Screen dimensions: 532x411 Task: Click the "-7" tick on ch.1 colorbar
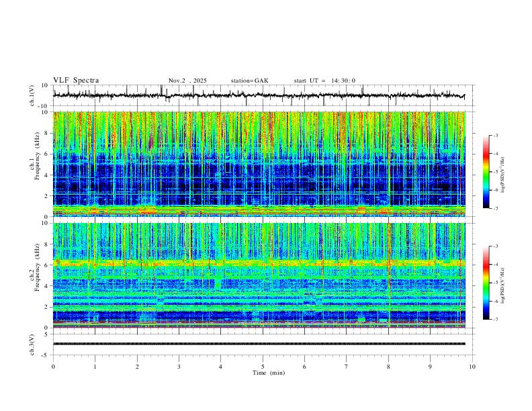pyautogui.click(x=496, y=209)
